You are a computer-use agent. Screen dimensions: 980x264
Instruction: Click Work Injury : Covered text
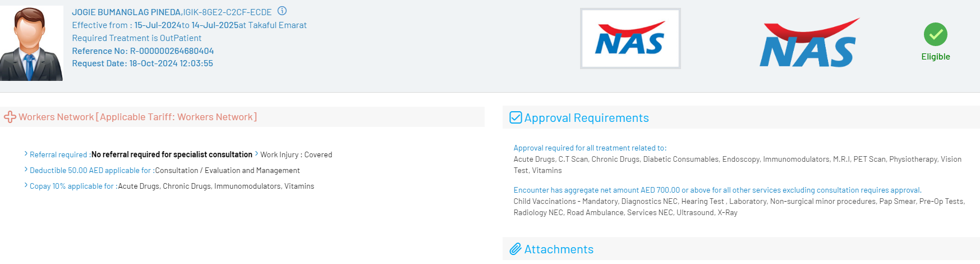click(296, 154)
